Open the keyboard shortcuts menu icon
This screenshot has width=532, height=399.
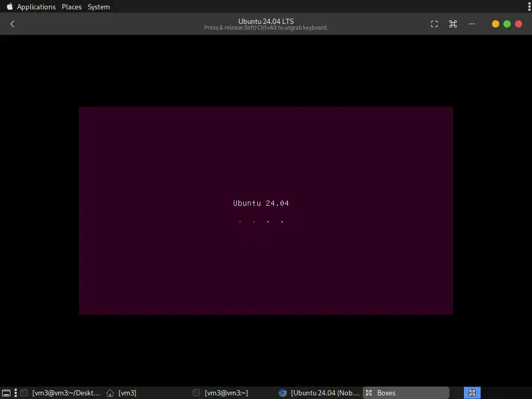click(453, 24)
